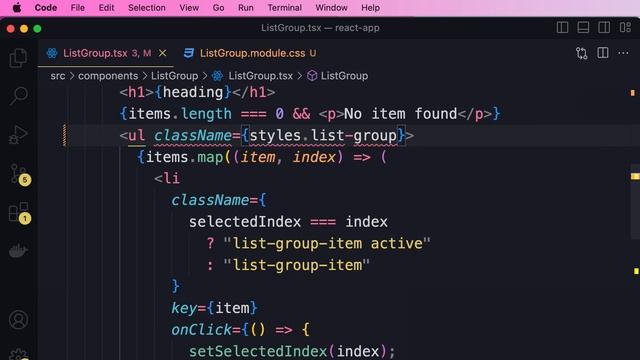Click the {heading} expression in code
The height and width of the screenshot is (360, 640).
pos(193,92)
